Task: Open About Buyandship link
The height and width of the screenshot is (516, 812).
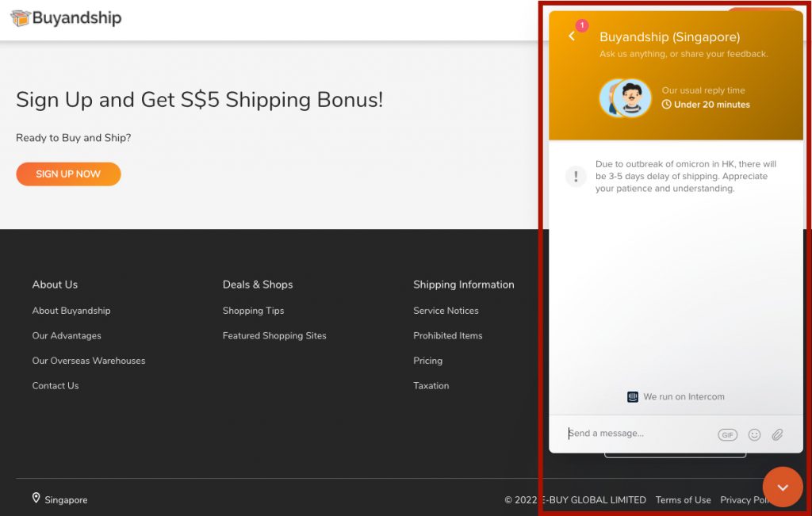Action: click(x=71, y=311)
